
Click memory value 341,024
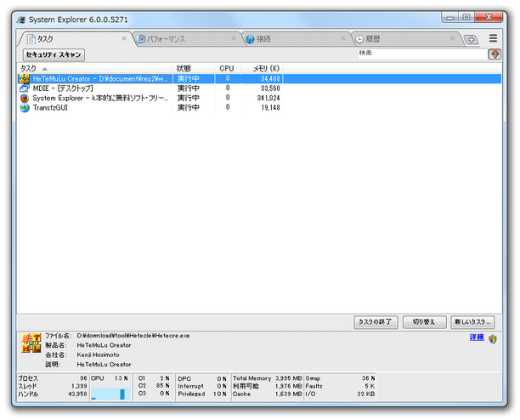point(268,98)
